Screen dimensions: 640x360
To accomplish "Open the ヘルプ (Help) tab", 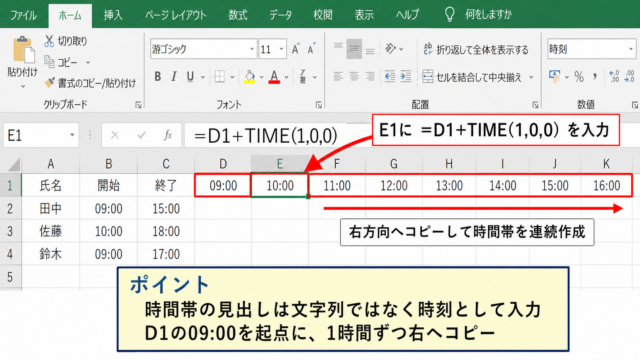I will click(x=407, y=15).
